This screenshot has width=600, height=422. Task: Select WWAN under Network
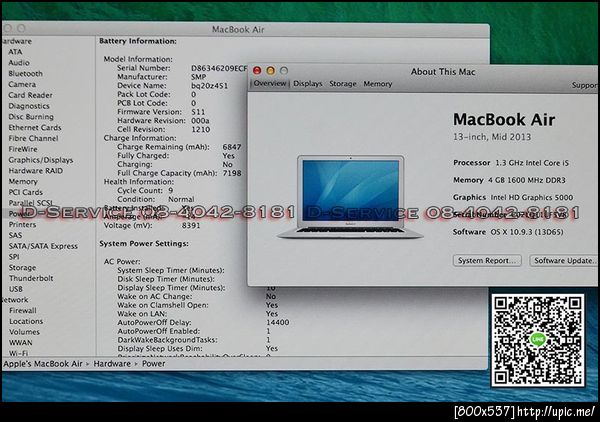pyautogui.click(x=21, y=342)
